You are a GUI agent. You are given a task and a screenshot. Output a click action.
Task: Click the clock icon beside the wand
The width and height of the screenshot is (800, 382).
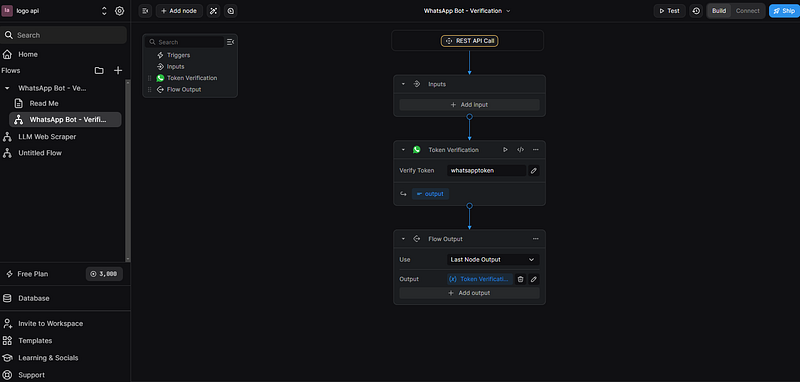(231, 11)
